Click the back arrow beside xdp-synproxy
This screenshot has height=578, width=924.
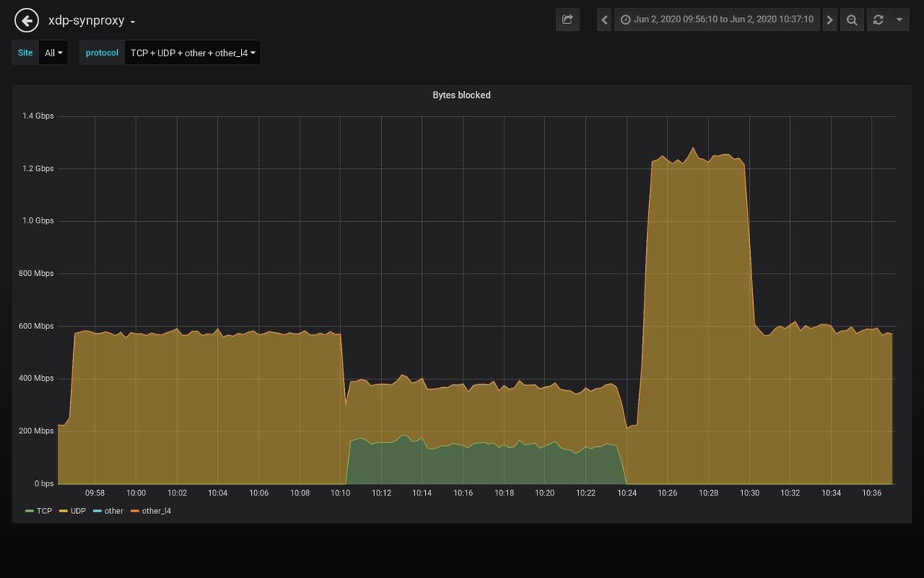pyautogui.click(x=25, y=19)
